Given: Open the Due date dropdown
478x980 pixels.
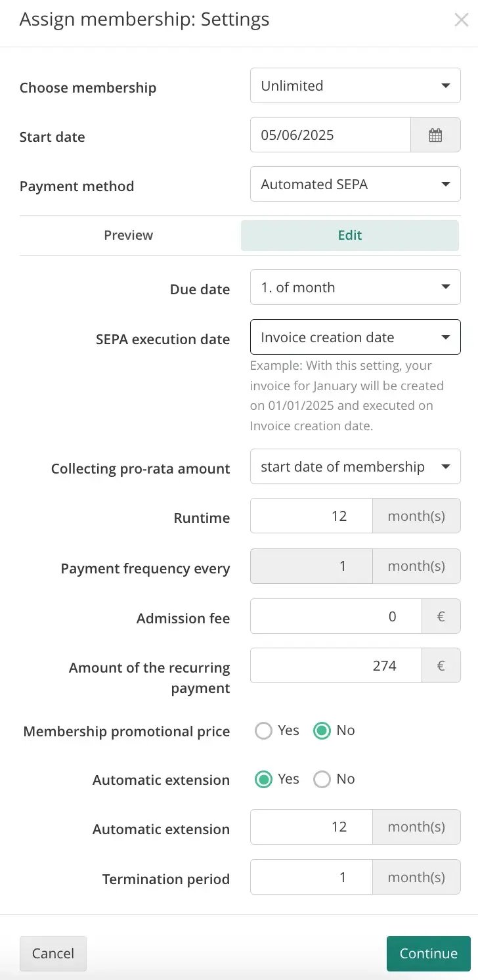Looking at the screenshot, I should tap(355, 287).
